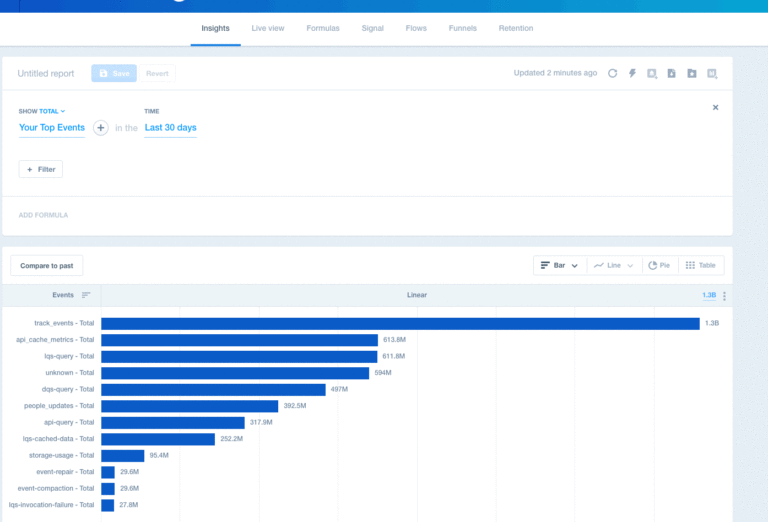This screenshot has height=522, width=768.
Task: Open the Funnels tab
Action: pos(462,28)
